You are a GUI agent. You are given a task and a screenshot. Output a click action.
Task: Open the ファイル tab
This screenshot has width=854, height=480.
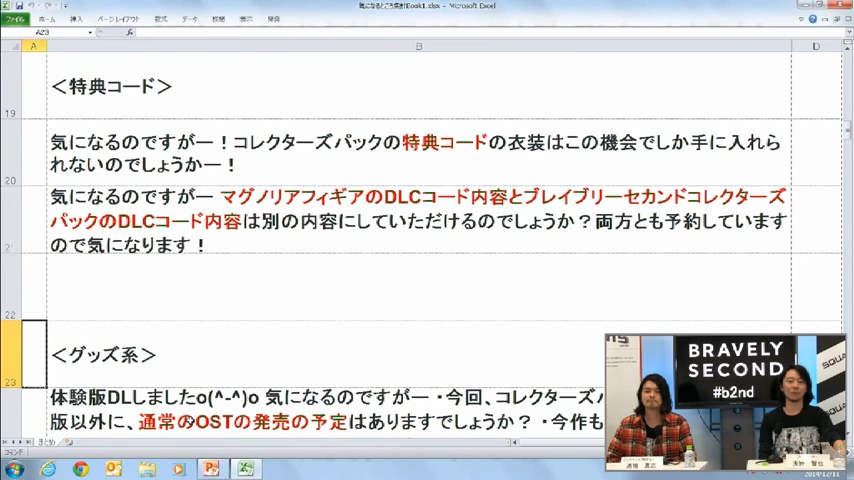(x=15, y=19)
